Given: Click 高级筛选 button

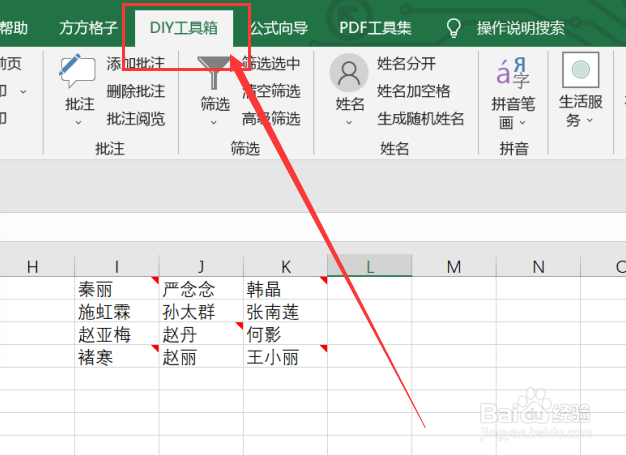Looking at the screenshot, I should [x=271, y=119].
